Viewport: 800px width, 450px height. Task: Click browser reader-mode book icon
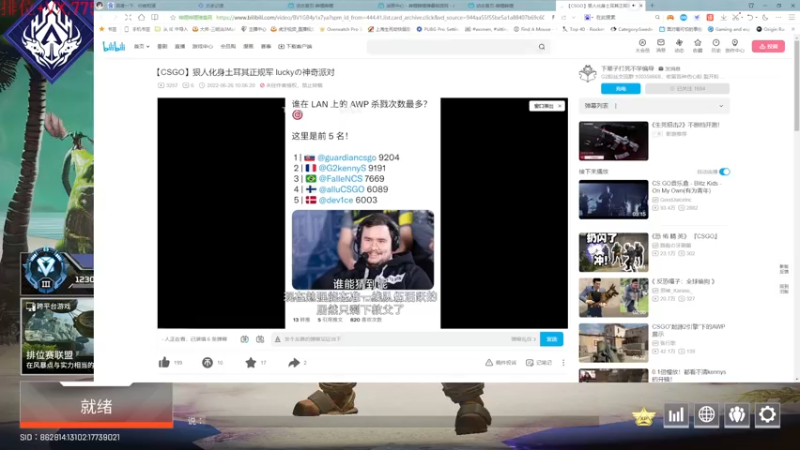[x=155, y=17]
